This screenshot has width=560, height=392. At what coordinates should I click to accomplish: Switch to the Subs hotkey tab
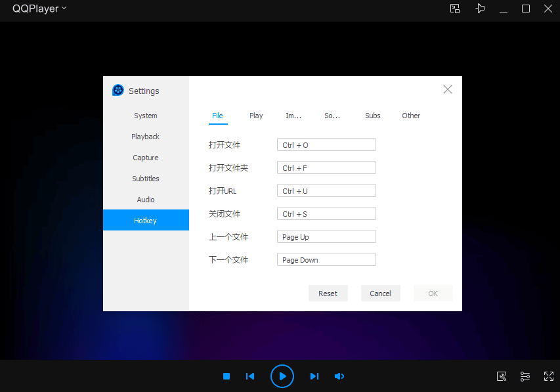372,116
